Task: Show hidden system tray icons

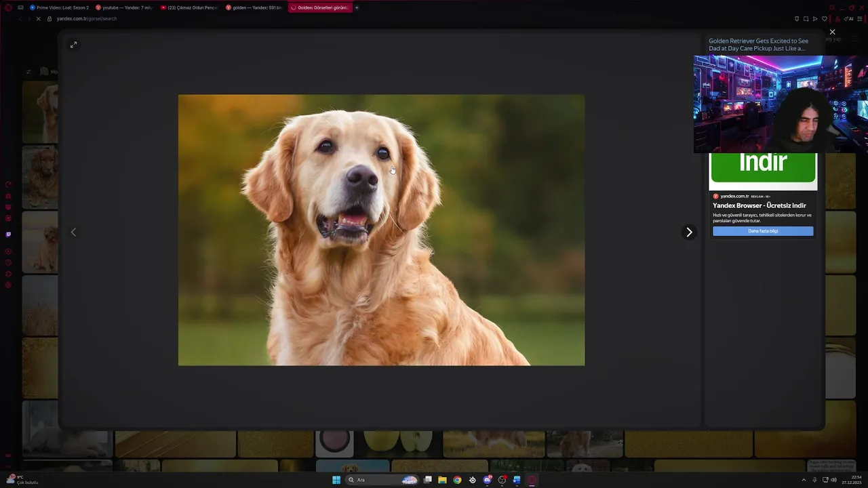Action: 804,480
